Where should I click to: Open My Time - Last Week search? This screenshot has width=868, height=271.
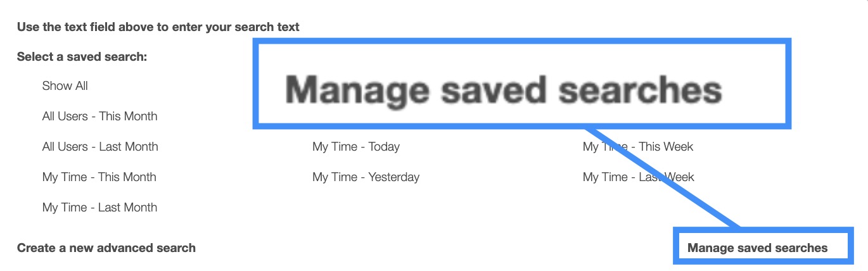[638, 177]
